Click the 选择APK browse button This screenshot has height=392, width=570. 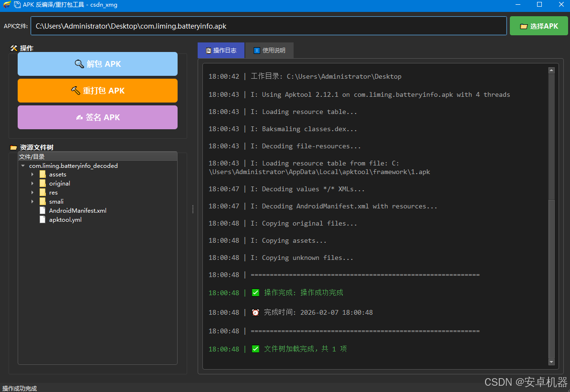pos(539,26)
